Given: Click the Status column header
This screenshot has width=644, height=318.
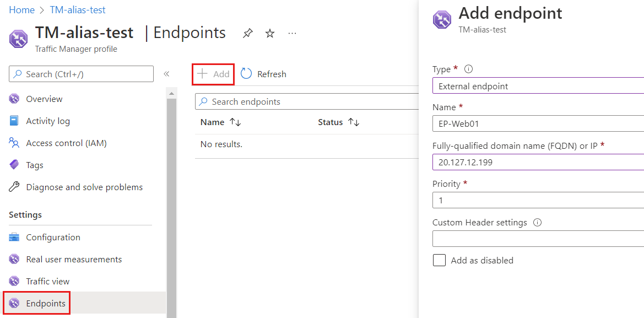Looking at the screenshot, I should click(330, 122).
